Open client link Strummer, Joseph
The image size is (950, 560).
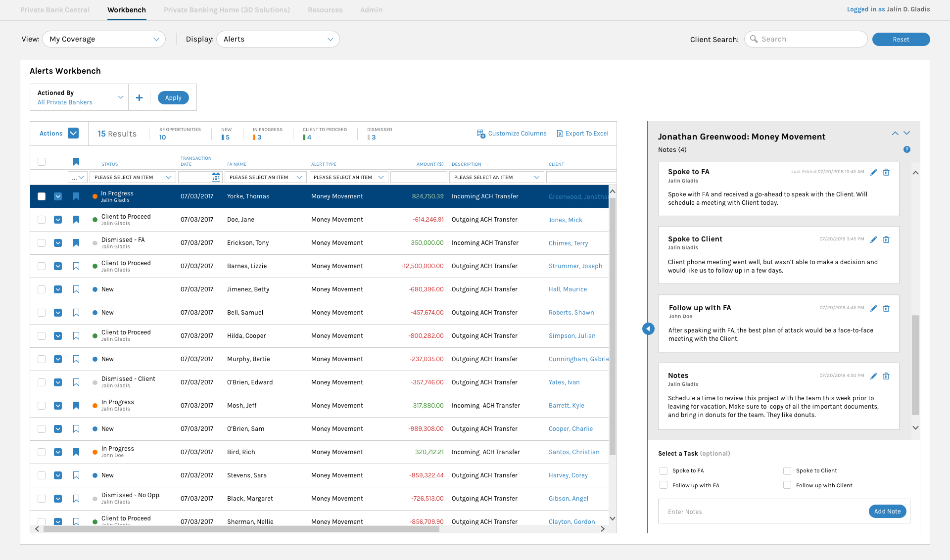coord(575,266)
